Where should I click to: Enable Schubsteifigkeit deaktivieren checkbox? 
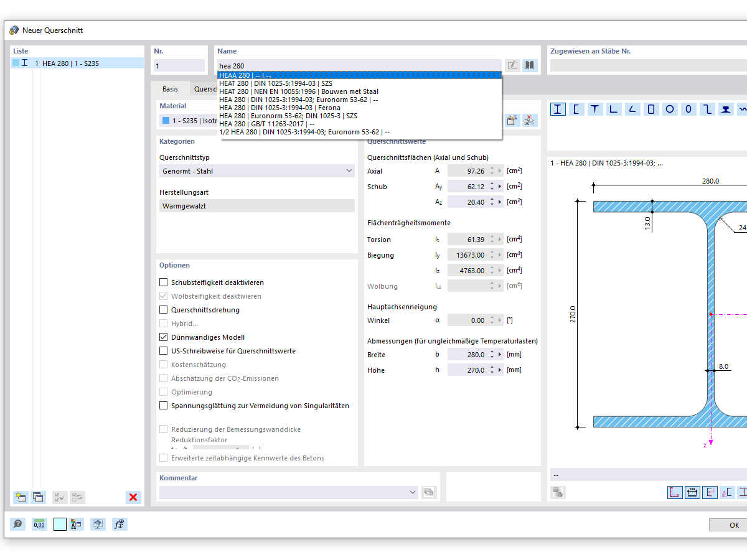tap(164, 282)
